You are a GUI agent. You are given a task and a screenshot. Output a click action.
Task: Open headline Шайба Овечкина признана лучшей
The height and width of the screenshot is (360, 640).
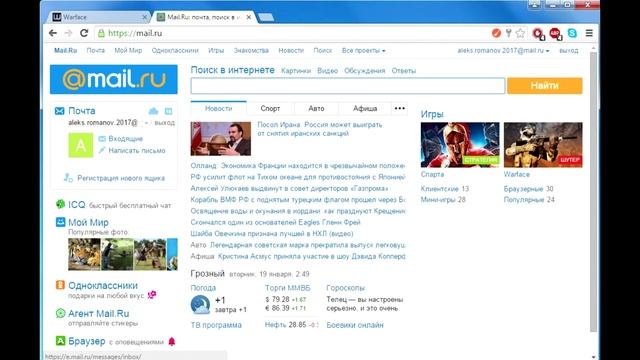click(x=272, y=233)
